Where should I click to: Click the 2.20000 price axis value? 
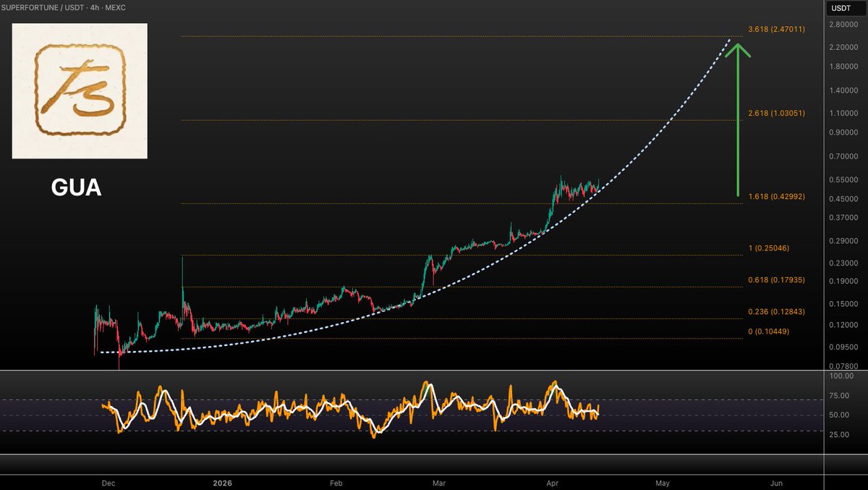[843, 47]
